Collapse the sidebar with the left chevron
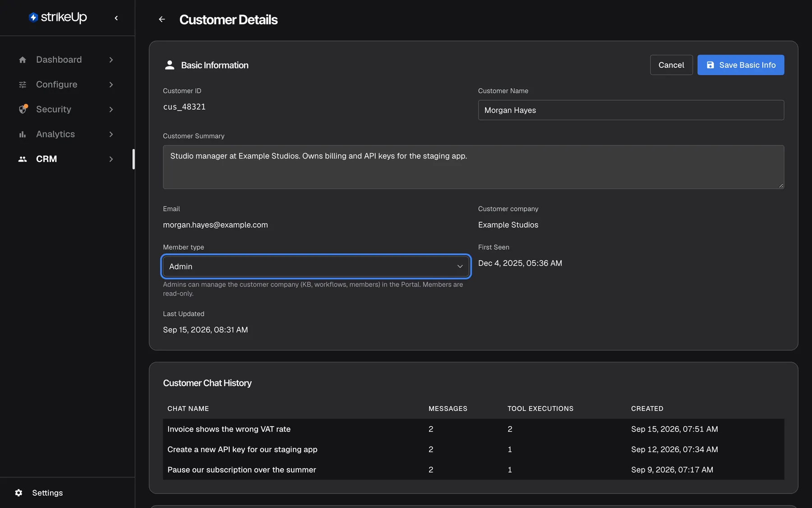The width and height of the screenshot is (812, 508). 116,18
